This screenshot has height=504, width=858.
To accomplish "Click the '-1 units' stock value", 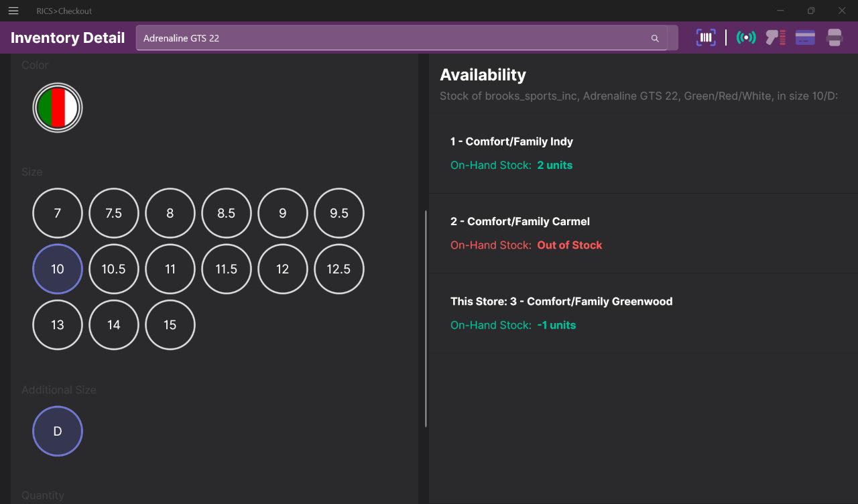I will point(556,325).
